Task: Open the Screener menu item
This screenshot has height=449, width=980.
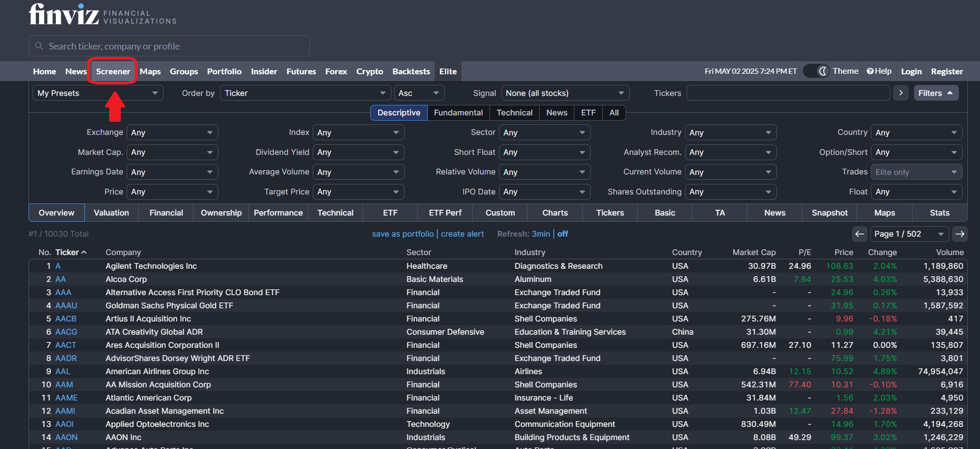Action: pyautogui.click(x=113, y=71)
